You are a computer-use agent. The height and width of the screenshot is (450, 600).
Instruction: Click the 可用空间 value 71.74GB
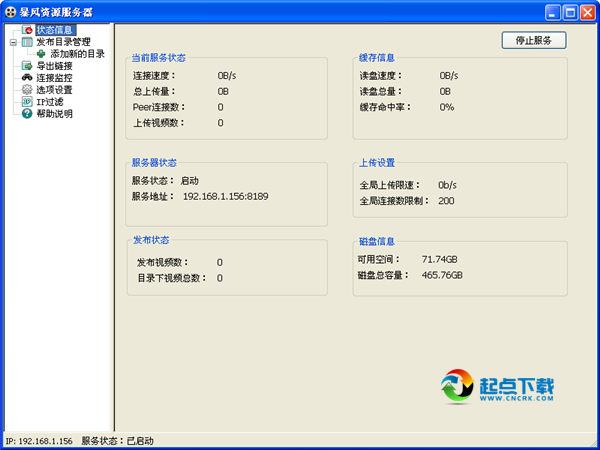[440, 259]
